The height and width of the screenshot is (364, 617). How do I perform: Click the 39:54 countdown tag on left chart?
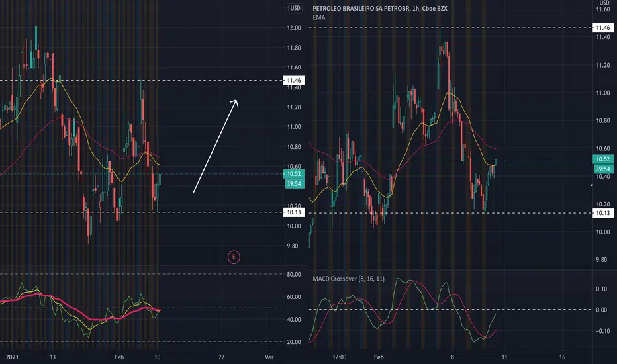click(x=293, y=184)
